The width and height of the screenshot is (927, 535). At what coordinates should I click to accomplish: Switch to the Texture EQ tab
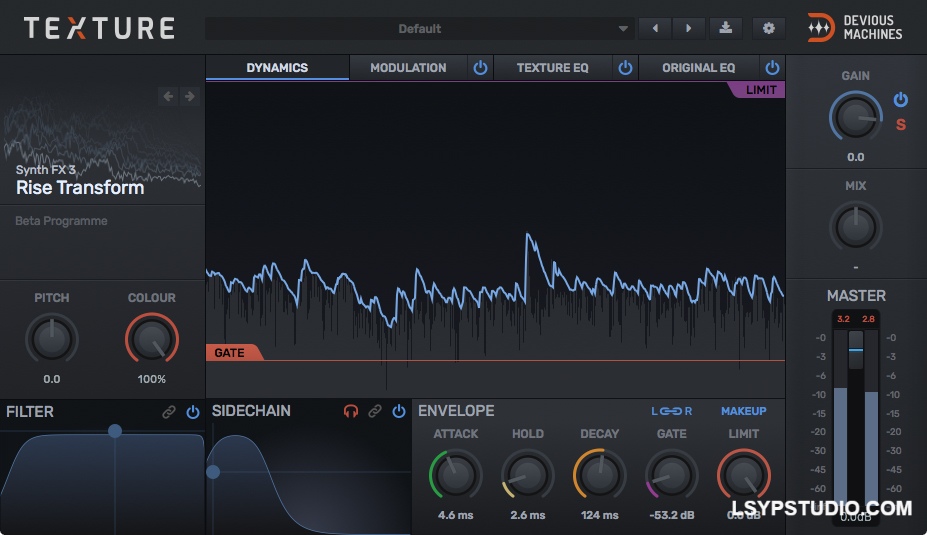click(x=552, y=67)
